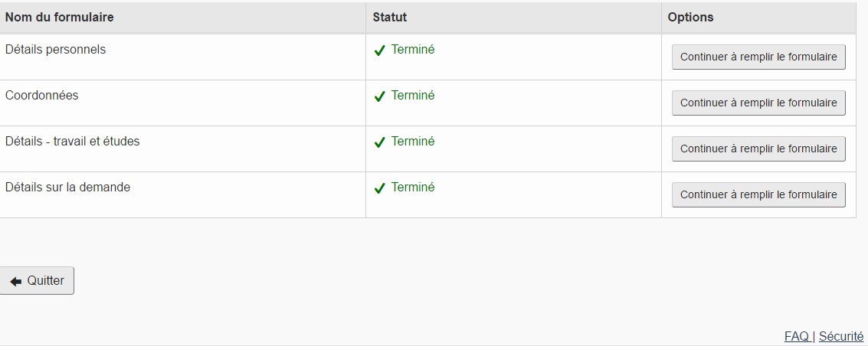Click the green checkmark for Détails personnels

[379, 51]
